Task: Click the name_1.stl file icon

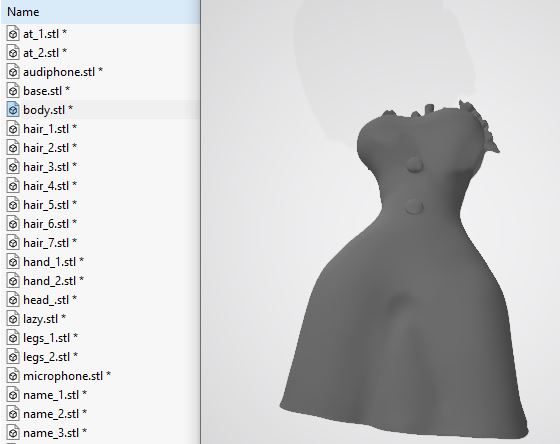Action: tap(13, 395)
